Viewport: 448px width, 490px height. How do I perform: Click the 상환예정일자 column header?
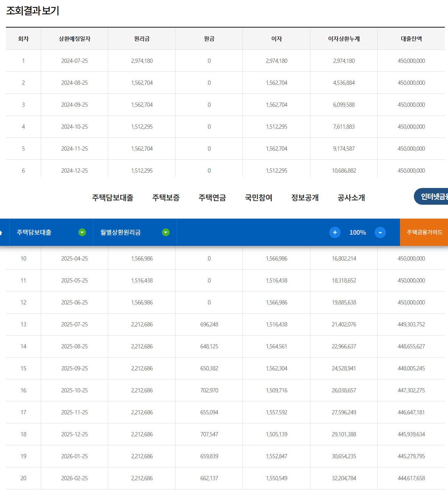[x=75, y=39]
